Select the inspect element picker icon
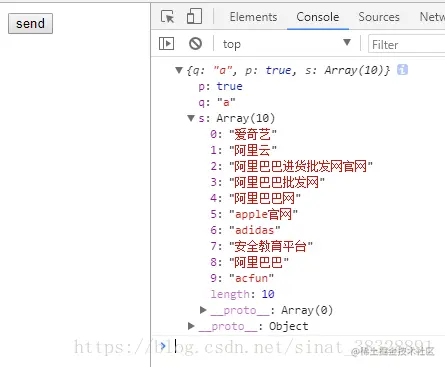 tap(167, 17)
